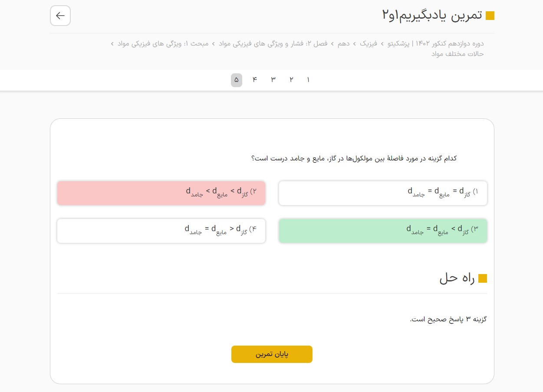Viewport: 543px width, 392px height.
Task: Open the حالات مختلف مواد breadcrumb
Action: [x=457, y=54]
